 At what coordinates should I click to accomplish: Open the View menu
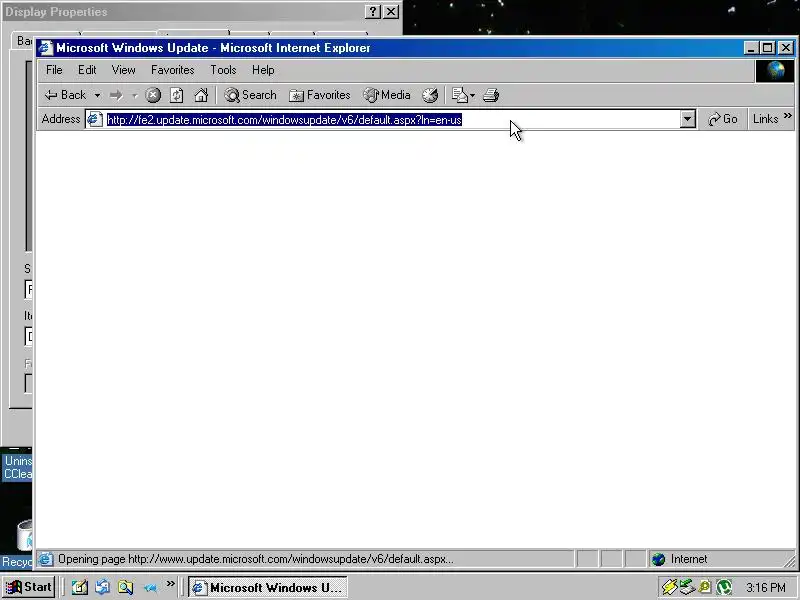pyautogui.click(x=123, y=70)
